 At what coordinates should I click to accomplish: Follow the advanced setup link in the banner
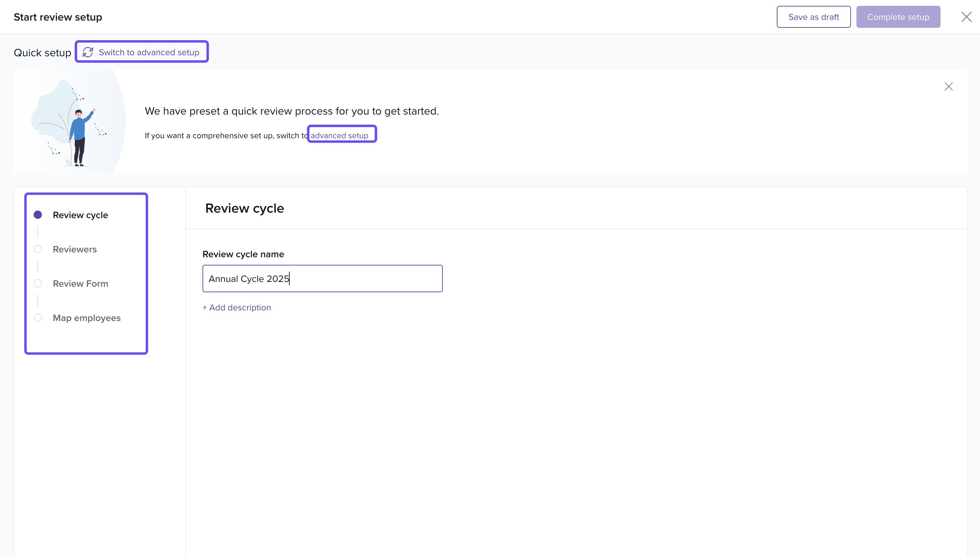[339, 135]
